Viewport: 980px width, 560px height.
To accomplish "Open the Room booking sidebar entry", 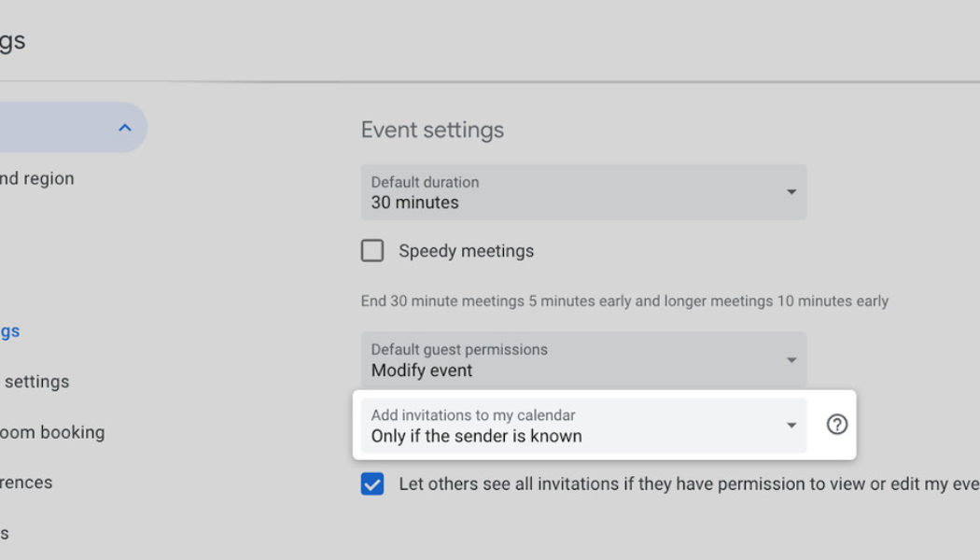I will tap(51, 432).
